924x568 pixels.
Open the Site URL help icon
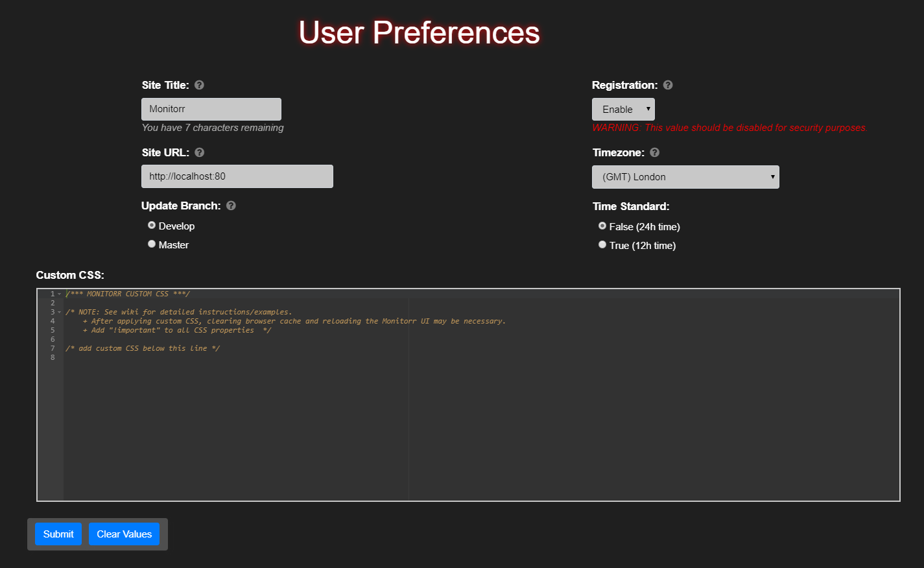198,152
